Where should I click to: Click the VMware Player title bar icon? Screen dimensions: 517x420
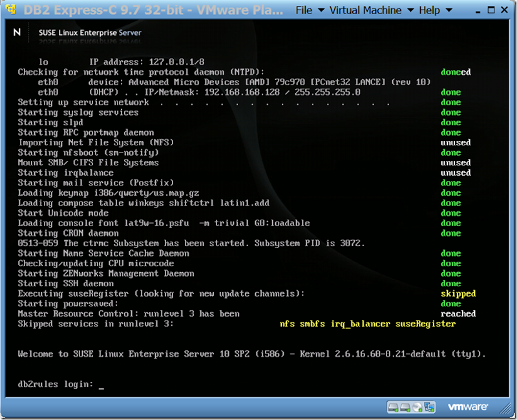coord(11,9)
